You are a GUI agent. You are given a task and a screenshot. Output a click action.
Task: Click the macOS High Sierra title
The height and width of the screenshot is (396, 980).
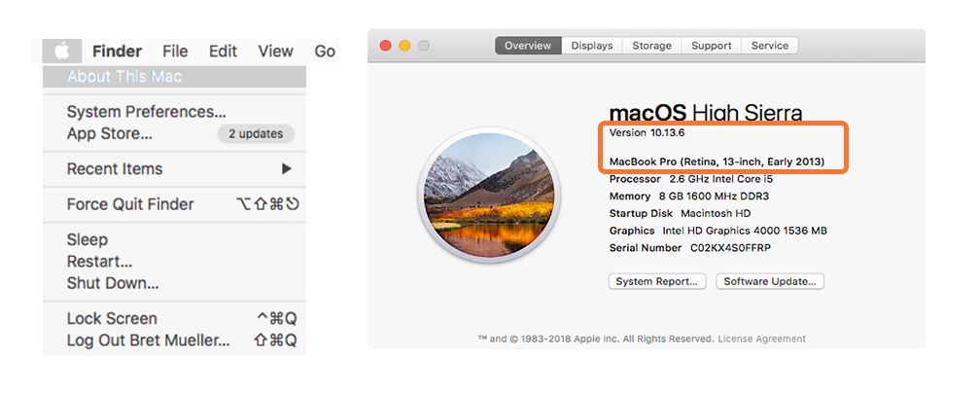[706, 113]
